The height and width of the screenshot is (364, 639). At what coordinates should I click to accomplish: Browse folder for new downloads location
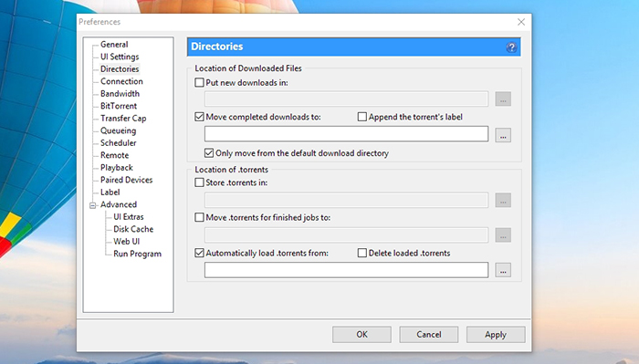(503, 99)
